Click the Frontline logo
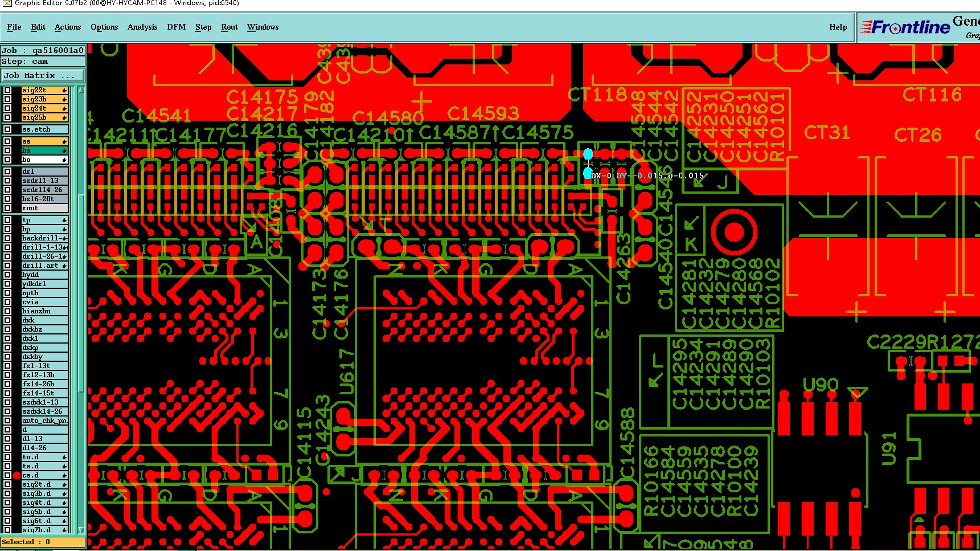980x551 pixels. [x=905, y=27]
